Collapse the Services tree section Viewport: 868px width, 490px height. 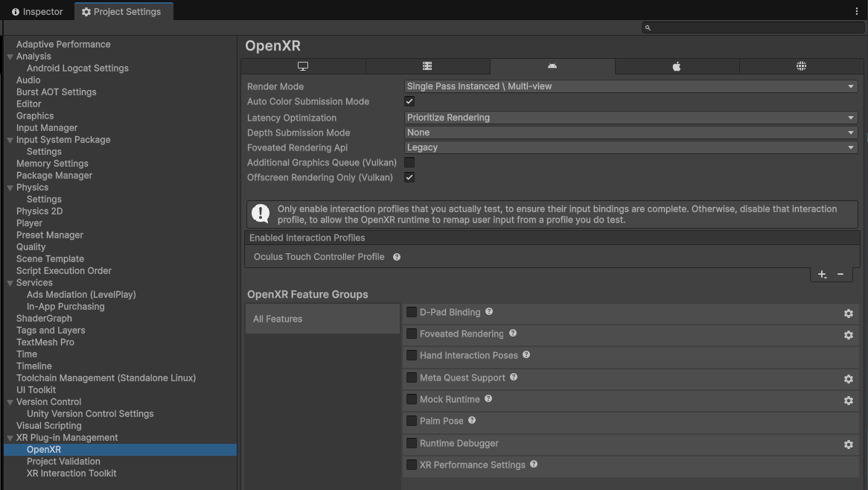tap(10, 283)
